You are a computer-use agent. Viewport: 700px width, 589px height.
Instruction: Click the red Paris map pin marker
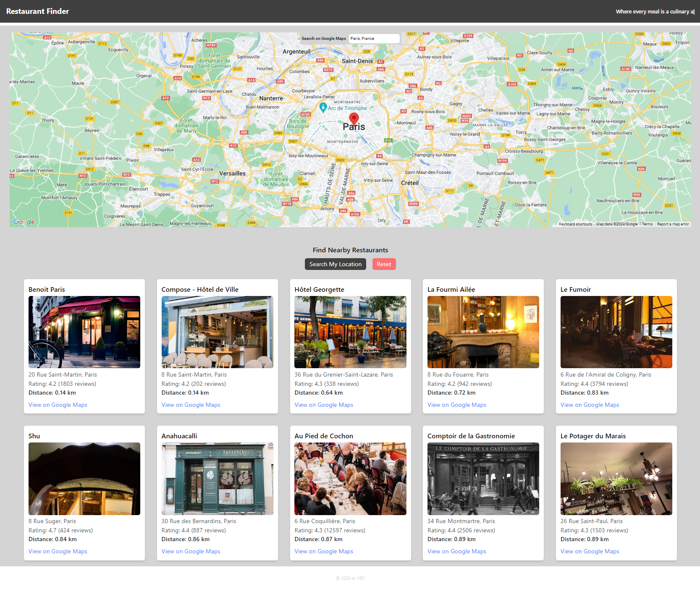(354, 118)
